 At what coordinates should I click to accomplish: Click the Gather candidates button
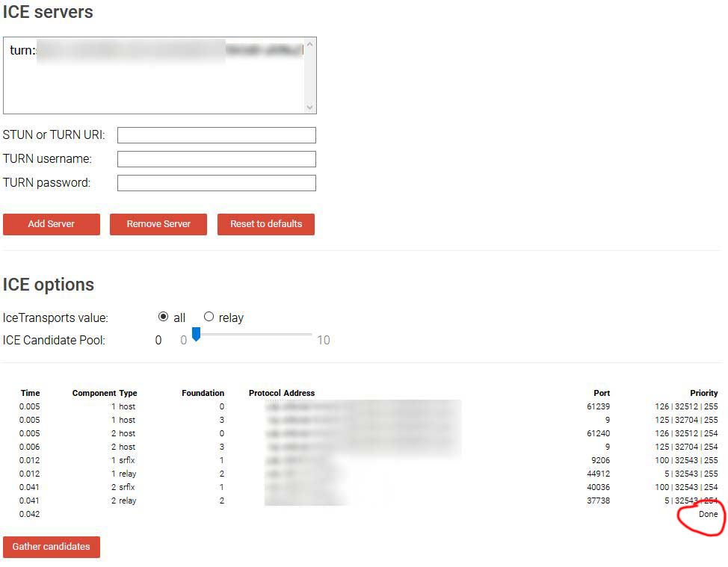pos(51,547)
